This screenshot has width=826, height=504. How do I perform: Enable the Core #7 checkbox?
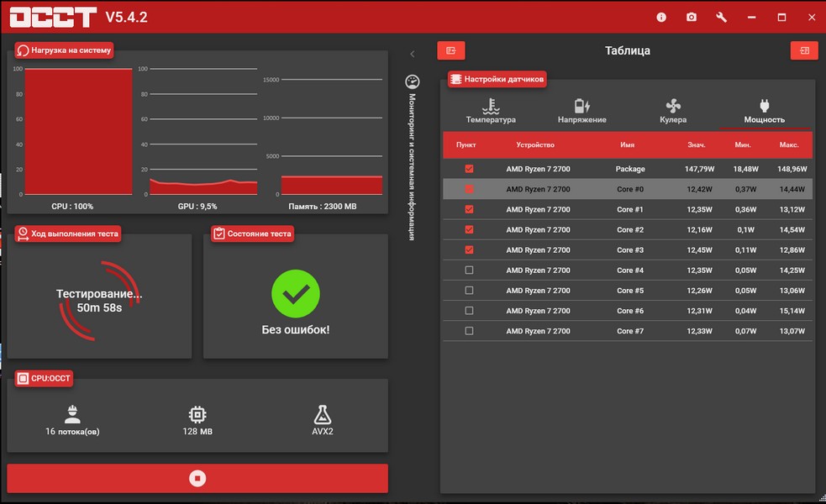[469, 331]
